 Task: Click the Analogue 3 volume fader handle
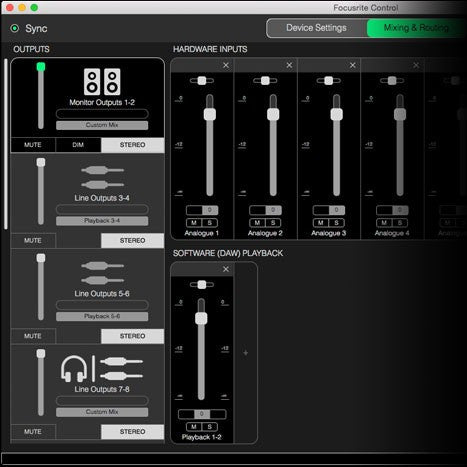pyautogui.click(x=336, y=114)
